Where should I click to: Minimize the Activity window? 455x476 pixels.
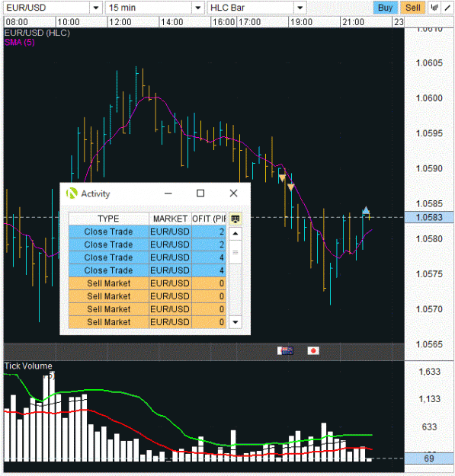[x=168, y=193]
